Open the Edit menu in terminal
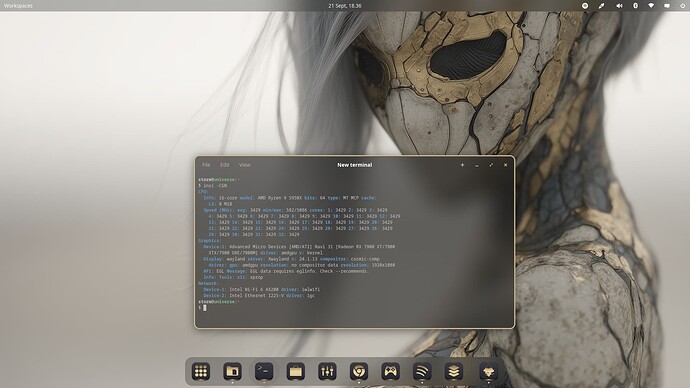The image size is (690, 388). click(225, 165)
